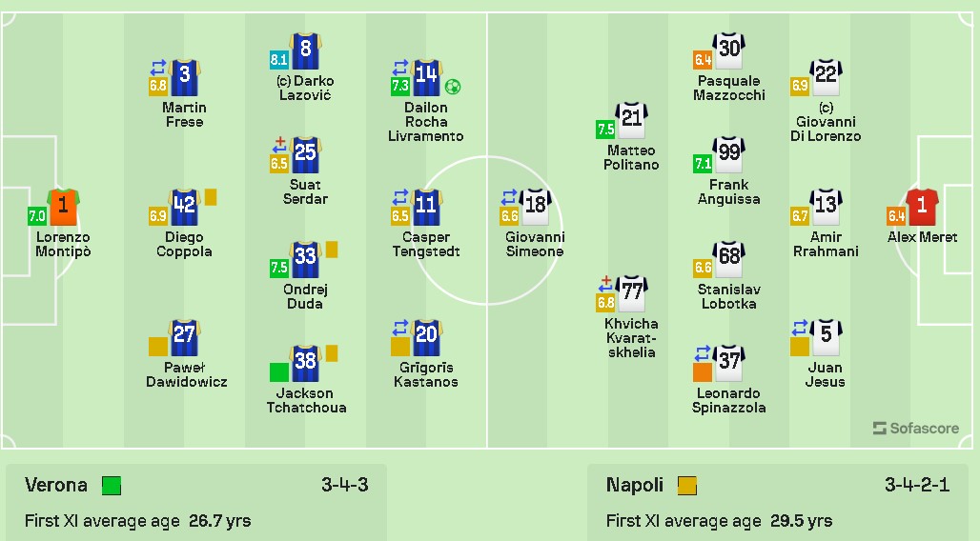This screenshot has width=980, height=541.
Task: Click the substitution icon beside Leonardo Spinazzola
Action: pos(703,353)
